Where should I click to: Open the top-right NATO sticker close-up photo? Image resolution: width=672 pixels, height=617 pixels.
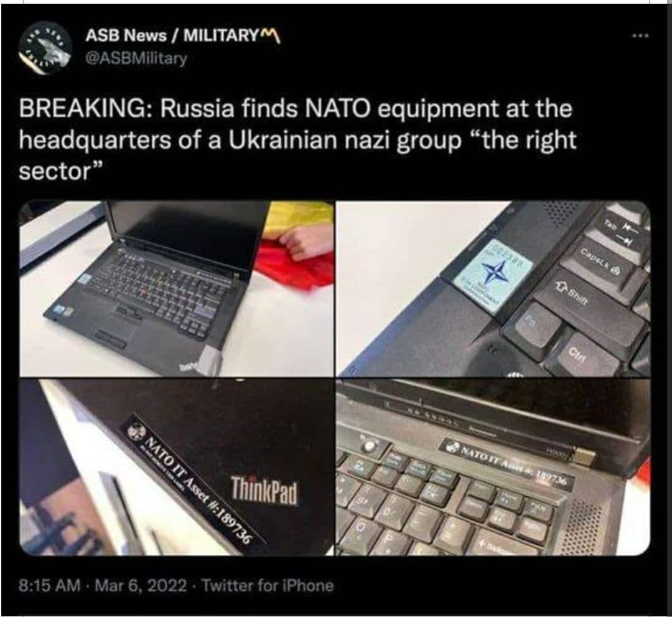click(x=493, y=288)
